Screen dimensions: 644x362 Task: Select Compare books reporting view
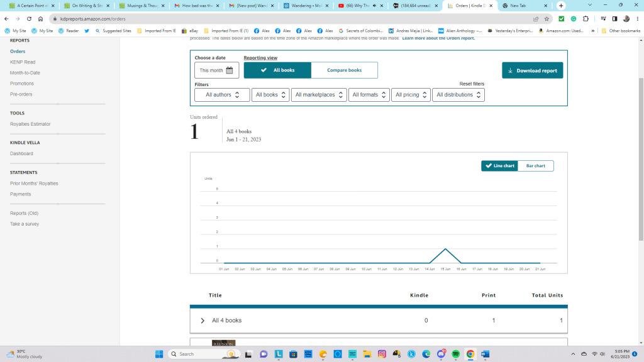pyautogui.click(x=344, y=70)
